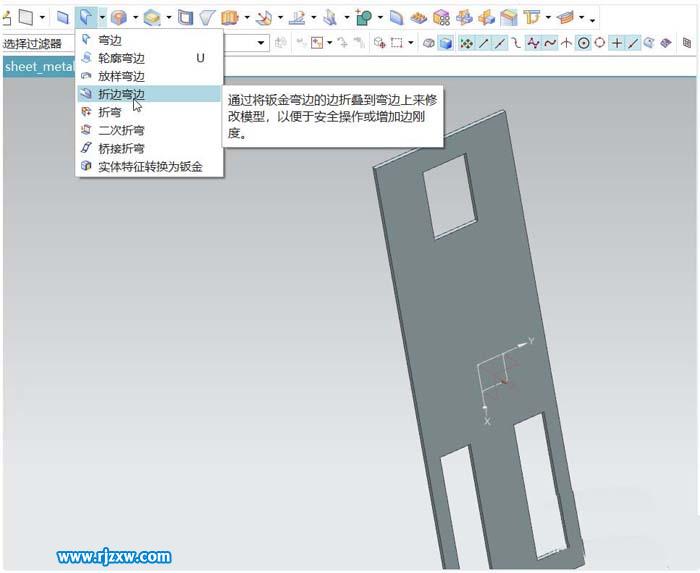Image resolution: width=700 pixels, height=573 pixels.
Task: Open the toolbar overflow options arrow
Action: point(592,20)
